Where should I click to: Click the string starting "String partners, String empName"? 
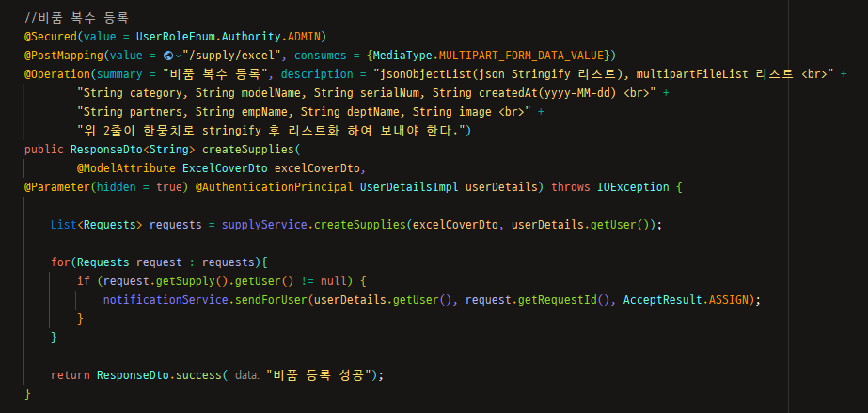click(304, 112)
